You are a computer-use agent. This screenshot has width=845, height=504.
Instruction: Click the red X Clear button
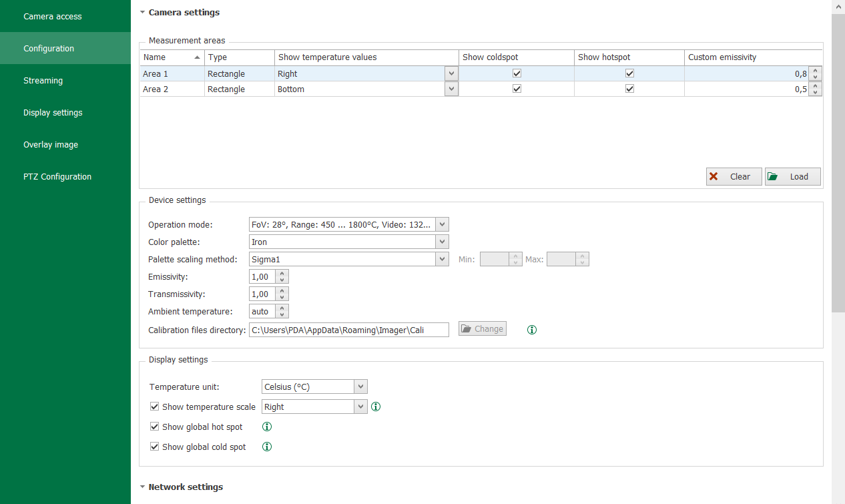click(x=734, y=176)
